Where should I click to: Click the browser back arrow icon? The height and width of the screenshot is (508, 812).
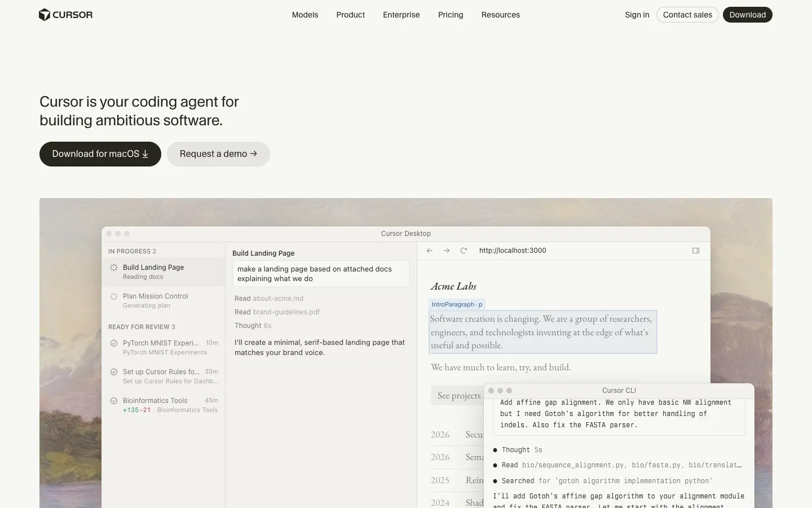click(x=430, y=251)
